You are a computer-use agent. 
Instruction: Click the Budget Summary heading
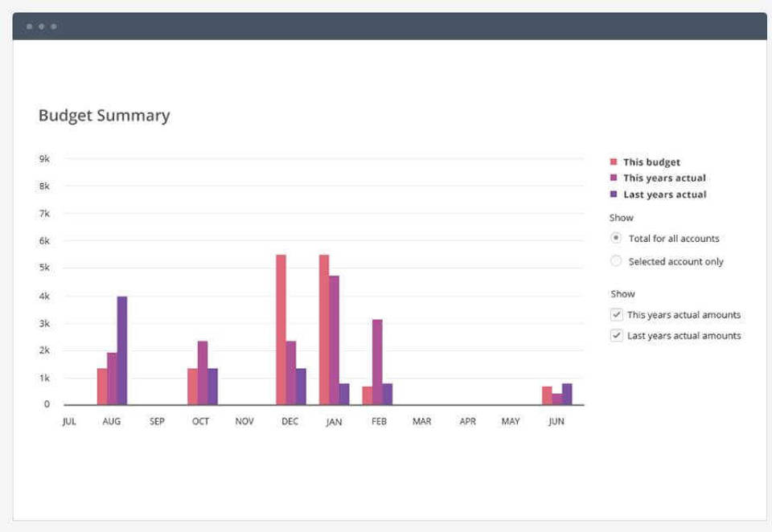click(x=105, y=116)
